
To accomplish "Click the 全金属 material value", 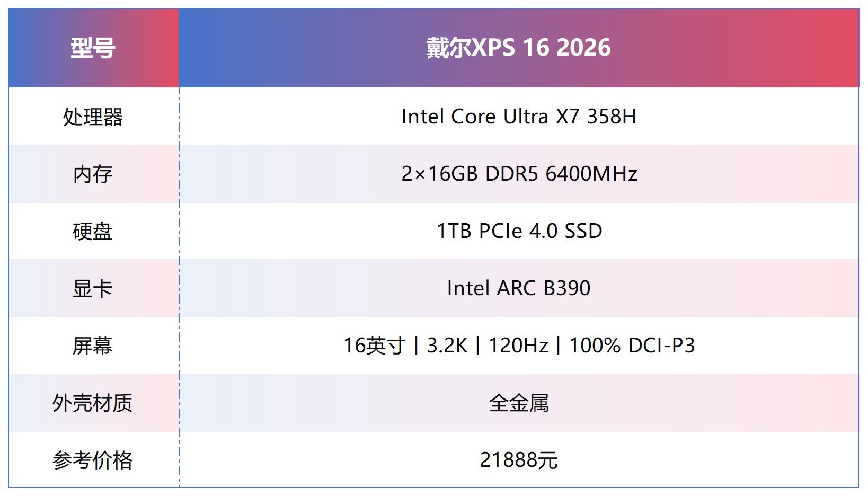I will (x=518, y=403).
